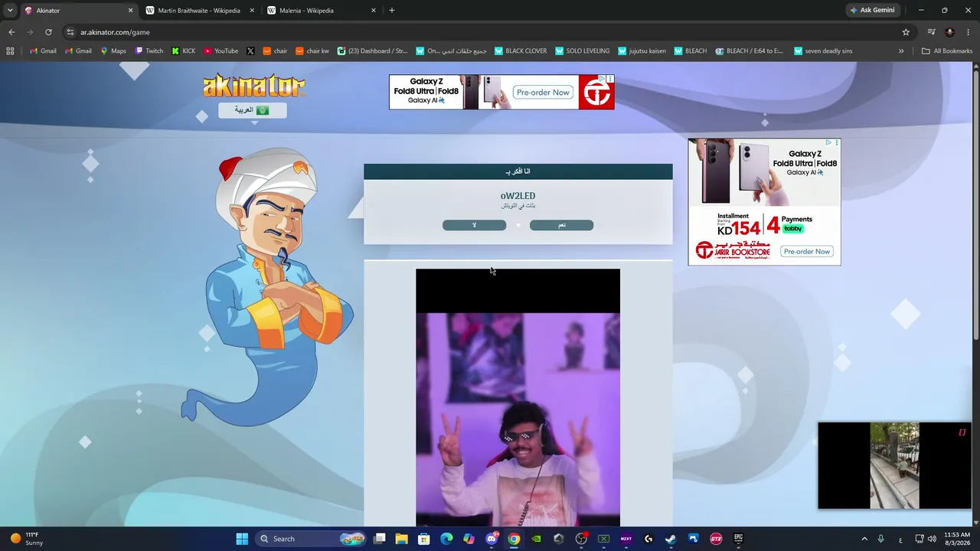The width and height of the screenshot is (980, 551).
Task: Open a new browser tab
Action: (x=392, y=11)
